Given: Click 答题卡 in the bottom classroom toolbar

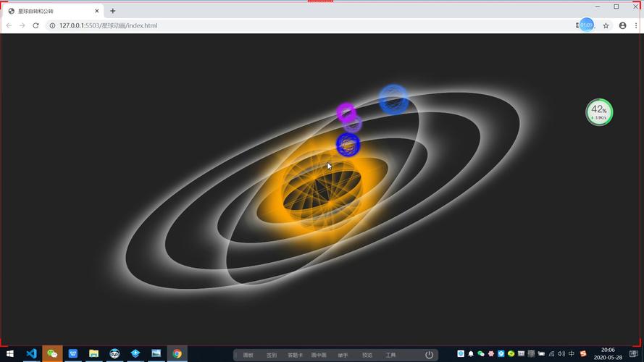Looking at the screenshot, I should click(x=295, y=355).
